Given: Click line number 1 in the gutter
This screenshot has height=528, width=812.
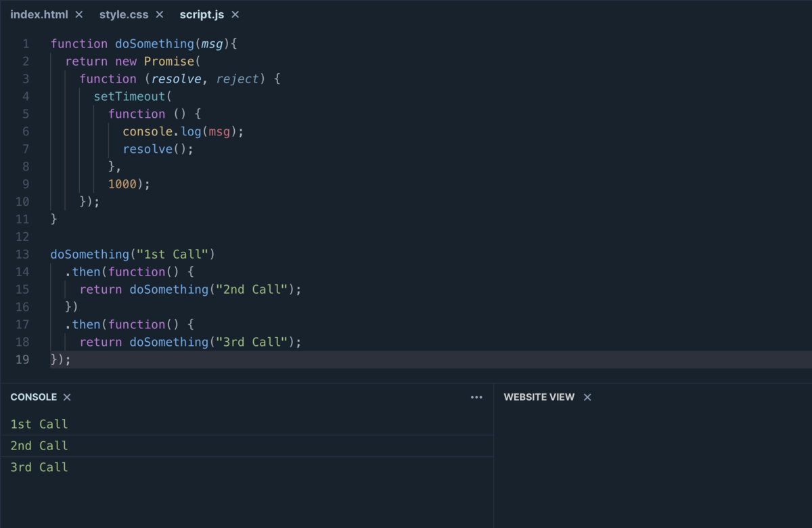Looking at the screenshot, I should 25,43.
